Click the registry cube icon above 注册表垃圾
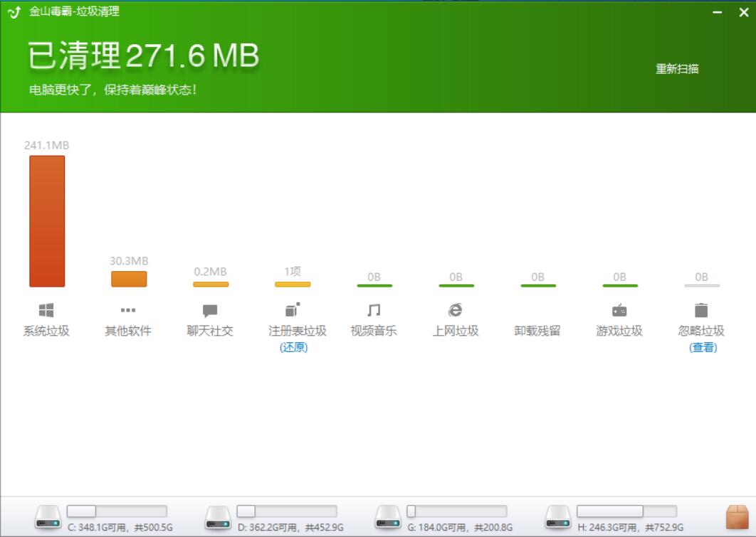 tap(293, 309)
